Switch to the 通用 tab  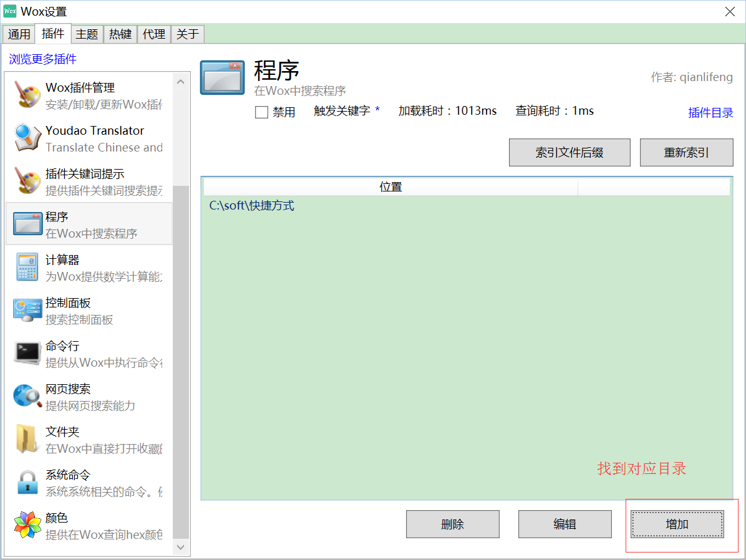pos(19,34)
